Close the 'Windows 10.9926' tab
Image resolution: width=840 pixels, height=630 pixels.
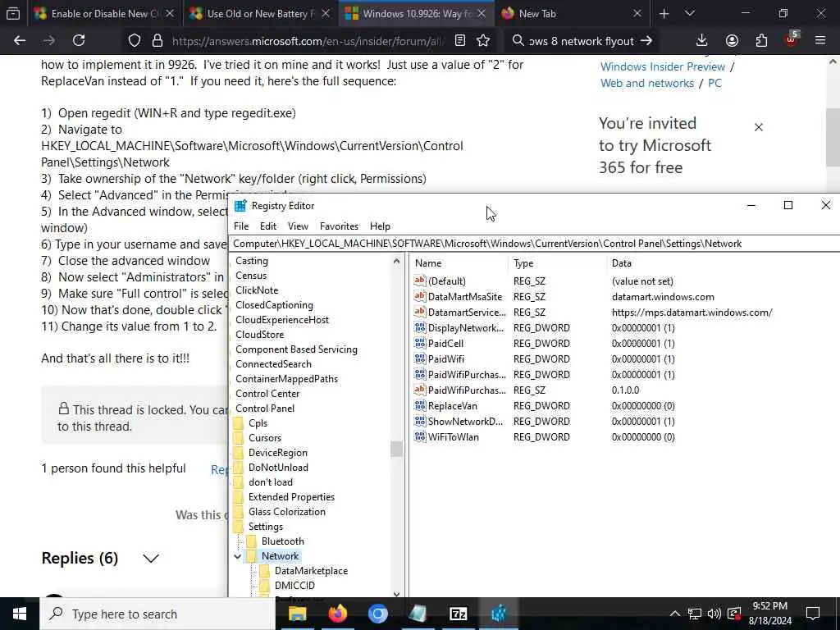[x=482, y=13]
